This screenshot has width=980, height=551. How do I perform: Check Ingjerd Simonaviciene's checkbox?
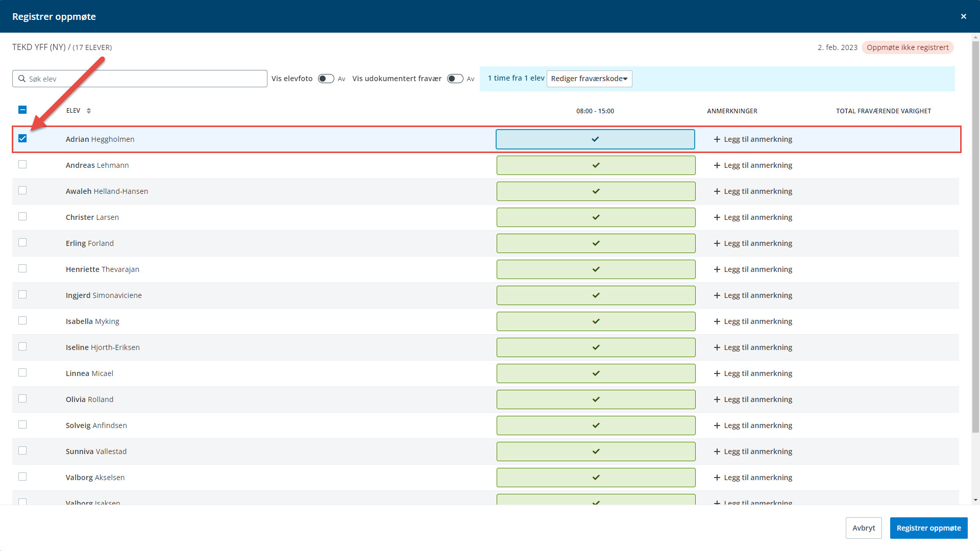point(22,294)
